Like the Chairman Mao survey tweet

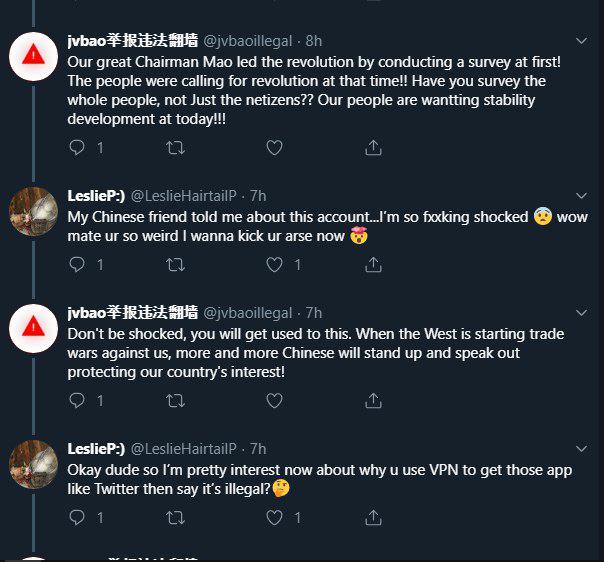(x=274, y=148)
